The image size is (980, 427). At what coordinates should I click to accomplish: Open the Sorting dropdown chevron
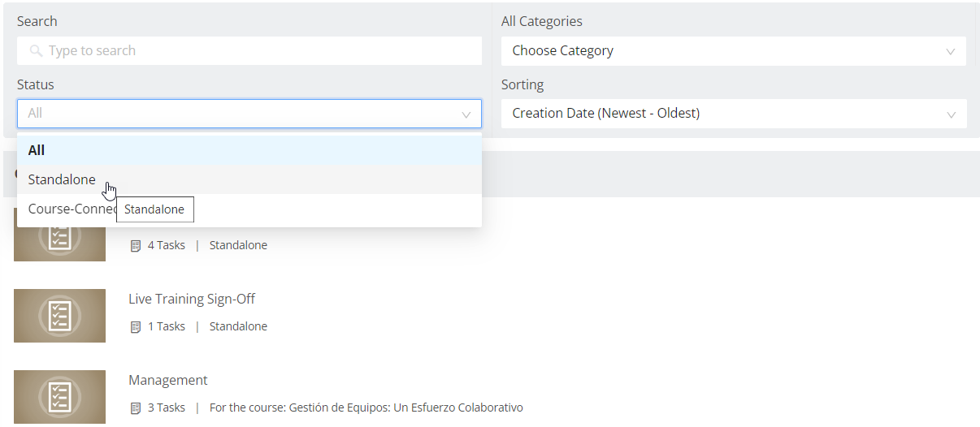[x=951, y=114]
